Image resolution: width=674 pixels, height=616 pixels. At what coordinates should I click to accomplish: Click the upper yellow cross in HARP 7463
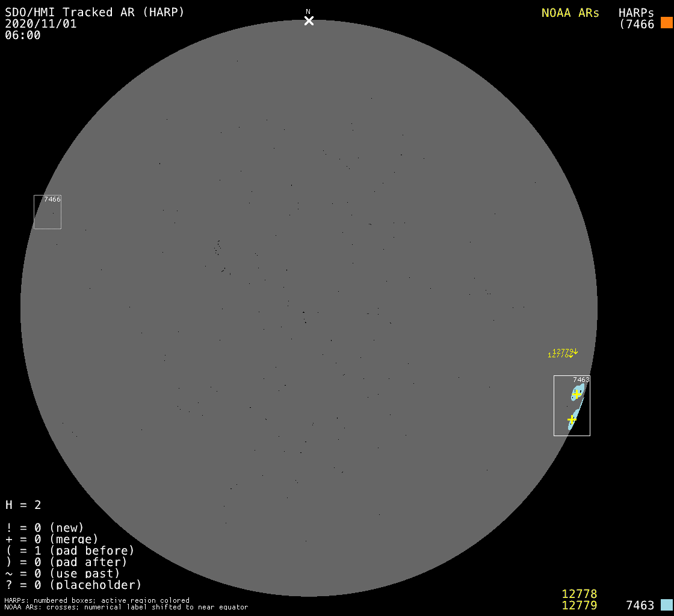pyautogui.click(x=577, y=394)
